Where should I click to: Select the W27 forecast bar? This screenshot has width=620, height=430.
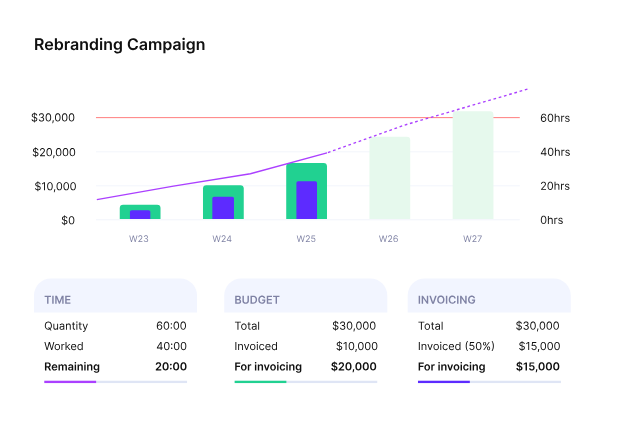[x=473, y=165]
